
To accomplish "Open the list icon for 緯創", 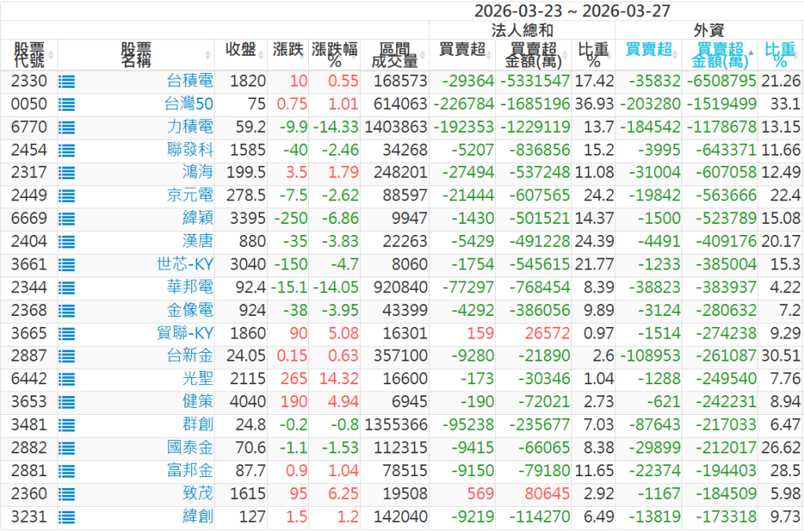I will coord(67,518).
